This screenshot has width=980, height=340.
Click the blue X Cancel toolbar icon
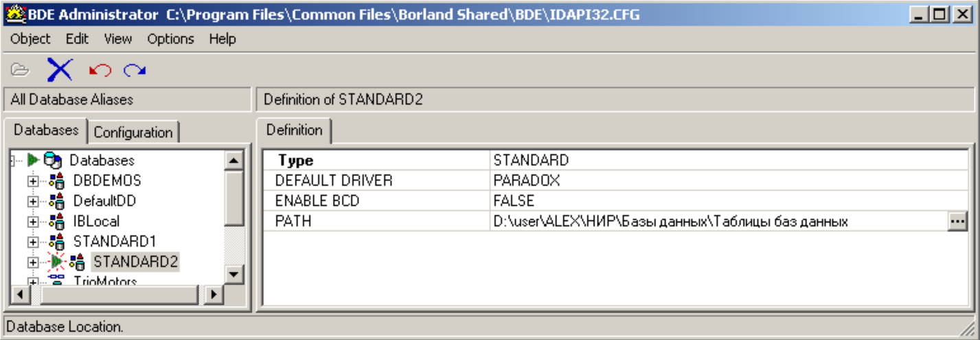pyautogui.click(x=60, y=70)
